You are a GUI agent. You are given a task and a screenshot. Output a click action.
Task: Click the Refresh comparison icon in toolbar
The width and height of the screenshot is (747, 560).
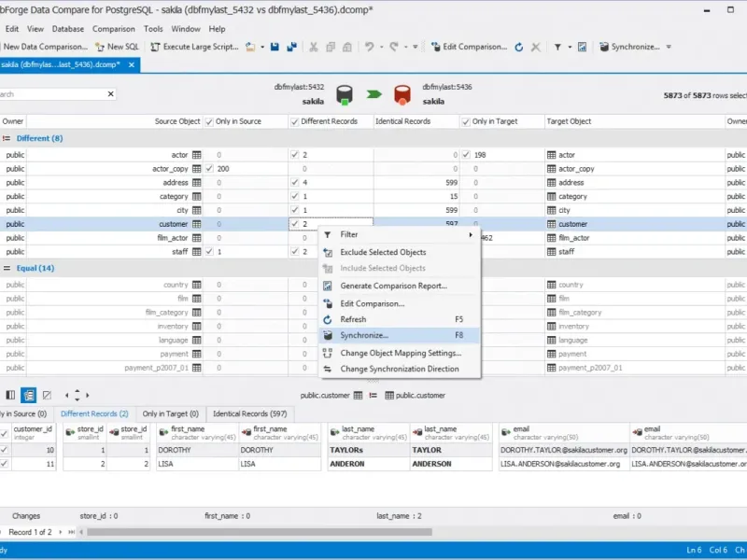[519, 47]
